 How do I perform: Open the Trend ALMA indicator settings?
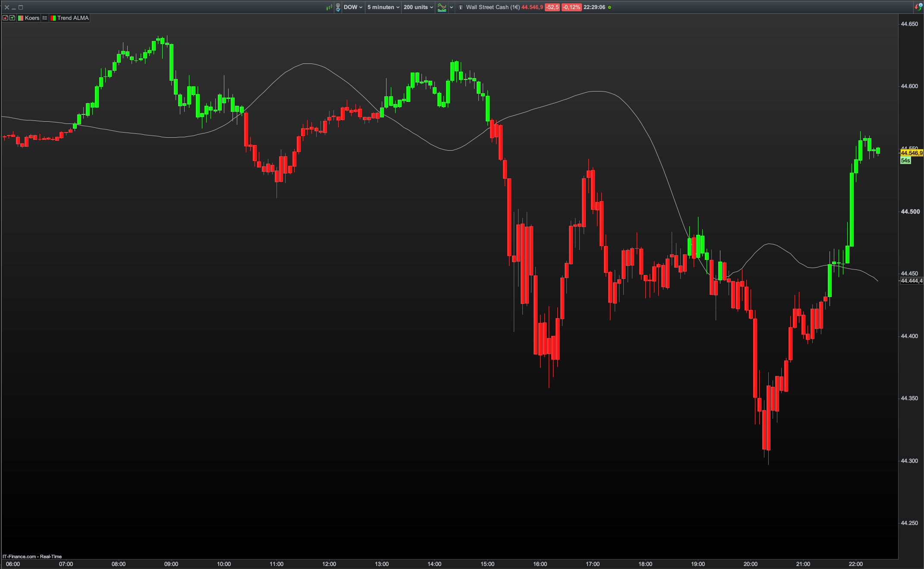click(x=73, y=18)
